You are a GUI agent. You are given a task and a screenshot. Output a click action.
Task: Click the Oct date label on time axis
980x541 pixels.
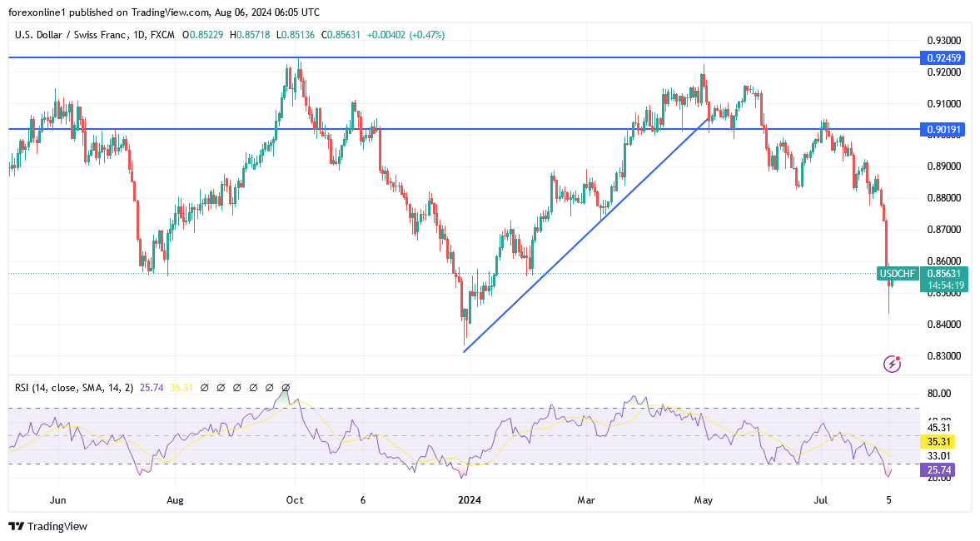[x=295, y=500]
